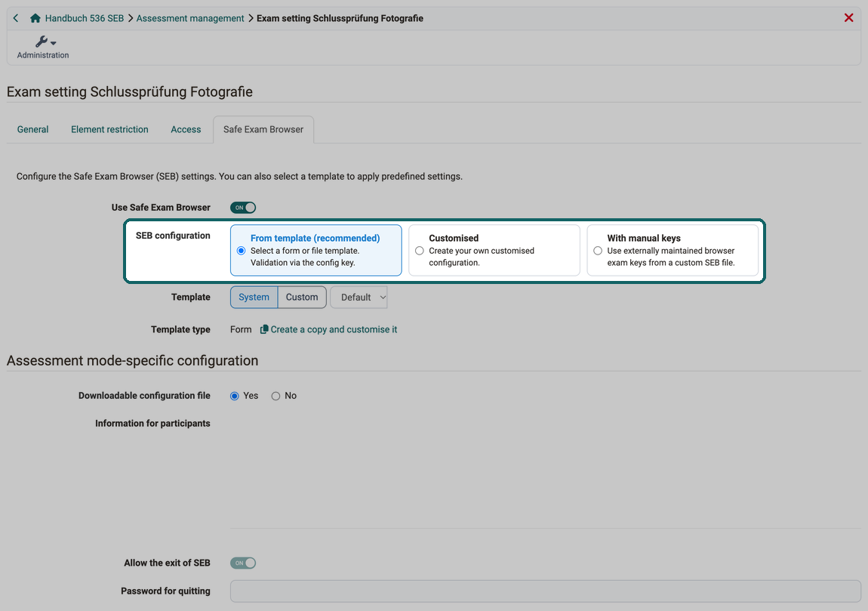Select With manual keys option

pyautogui.click(x=673, y=250)
